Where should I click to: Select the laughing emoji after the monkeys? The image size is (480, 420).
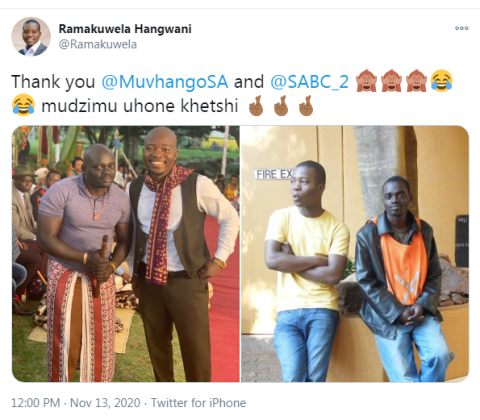(441, 81)
